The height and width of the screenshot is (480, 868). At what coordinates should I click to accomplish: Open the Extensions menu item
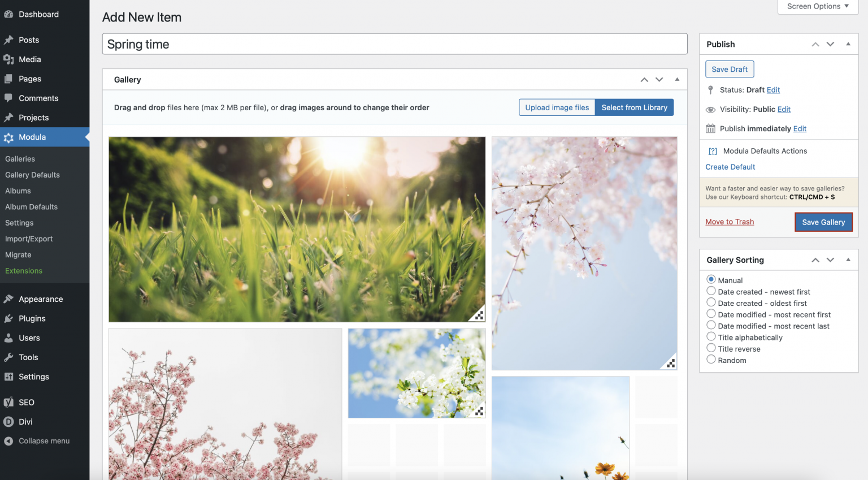coord(23,270)
